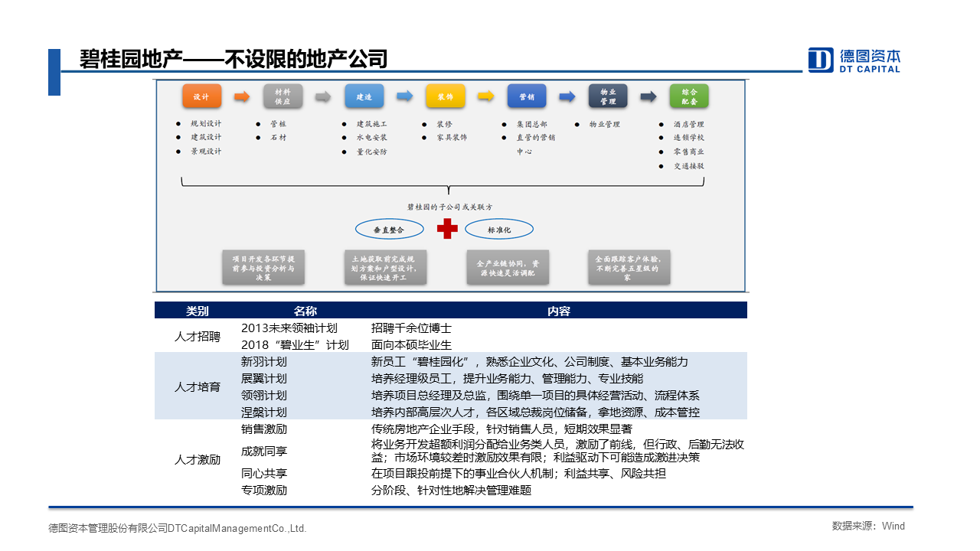Click the 建筑设计 bullet item
This screenshot has width=980, height=551.
(x=207, y=138)
